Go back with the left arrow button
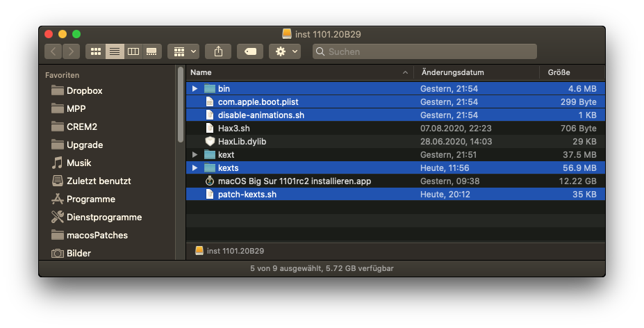Screen dimensions: 644x328 [53, 51]
